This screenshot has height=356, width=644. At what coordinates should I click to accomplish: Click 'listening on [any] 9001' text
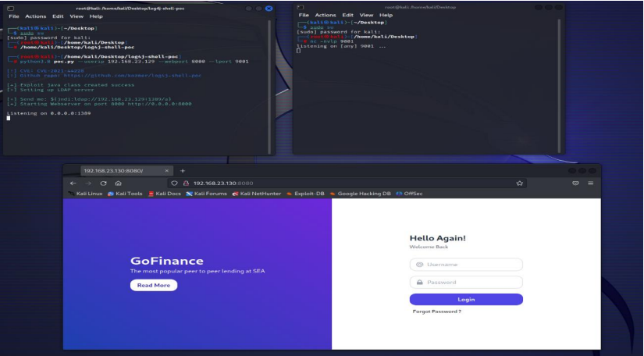[341, 46]
